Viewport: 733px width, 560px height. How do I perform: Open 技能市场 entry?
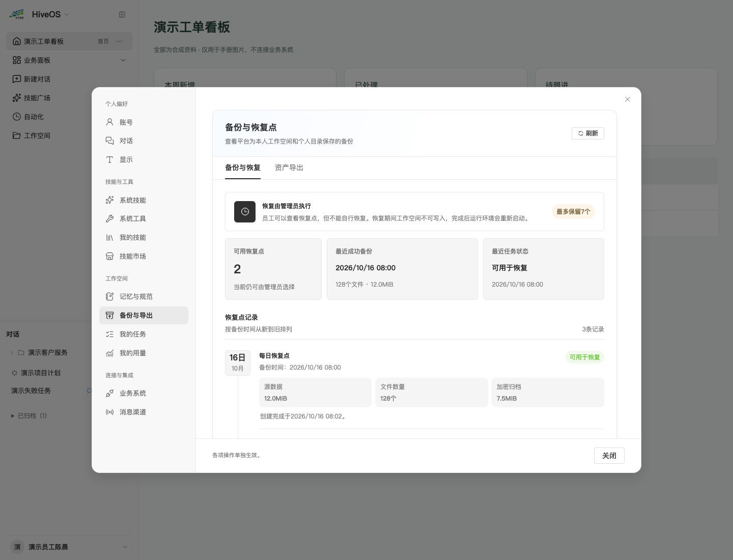tap(144, 256)
